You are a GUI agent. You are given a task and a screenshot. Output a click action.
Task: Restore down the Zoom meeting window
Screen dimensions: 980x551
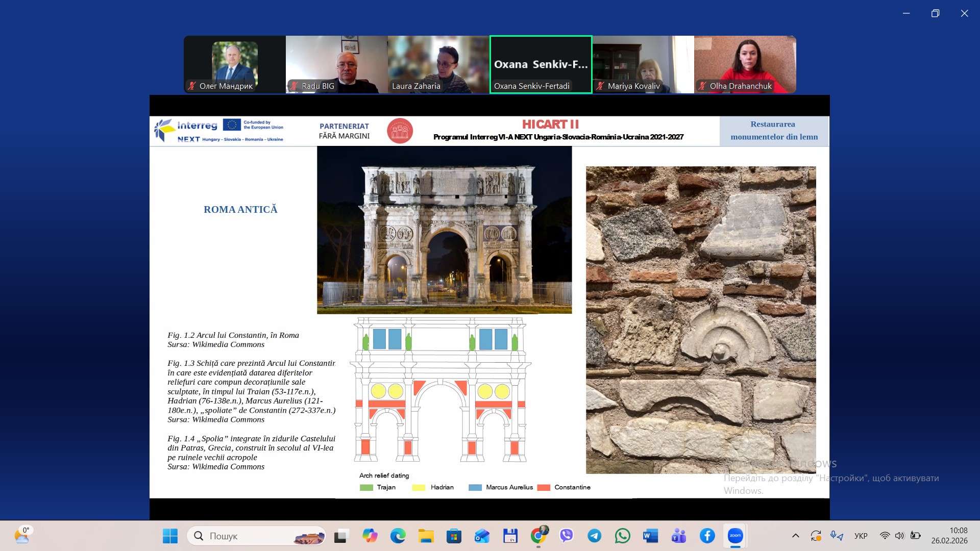935,13
